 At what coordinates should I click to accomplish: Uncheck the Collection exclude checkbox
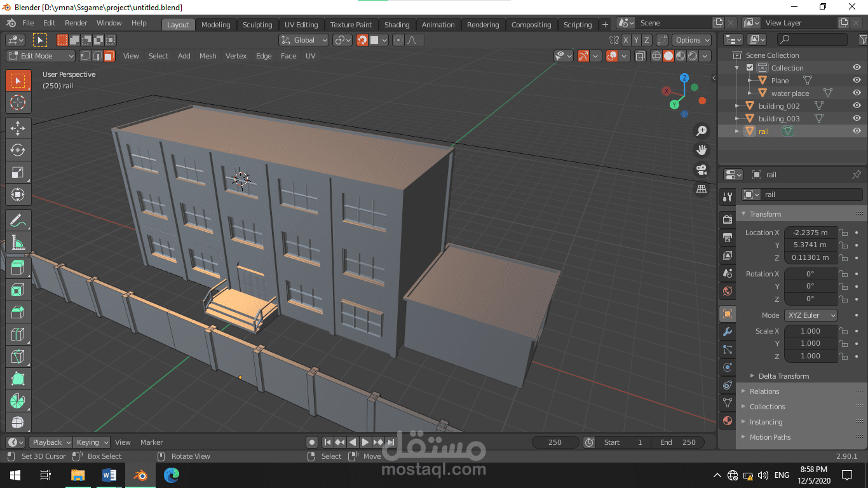750,68
